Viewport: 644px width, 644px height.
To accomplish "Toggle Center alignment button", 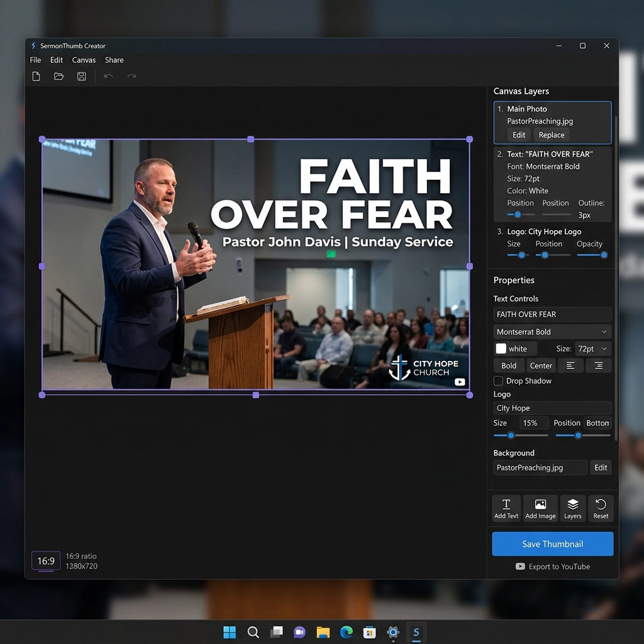I will click(x=541, y=365).
